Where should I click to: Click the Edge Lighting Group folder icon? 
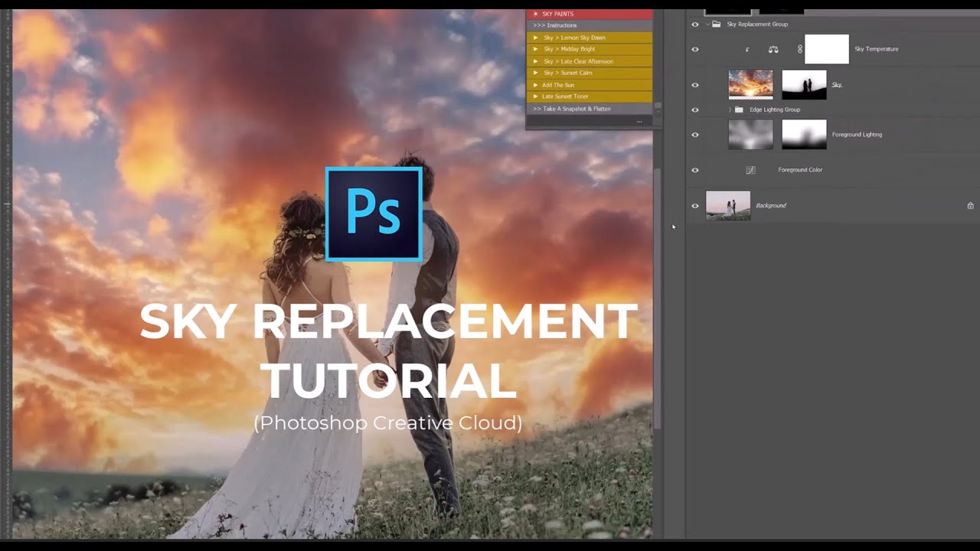(x=739, y=109)
